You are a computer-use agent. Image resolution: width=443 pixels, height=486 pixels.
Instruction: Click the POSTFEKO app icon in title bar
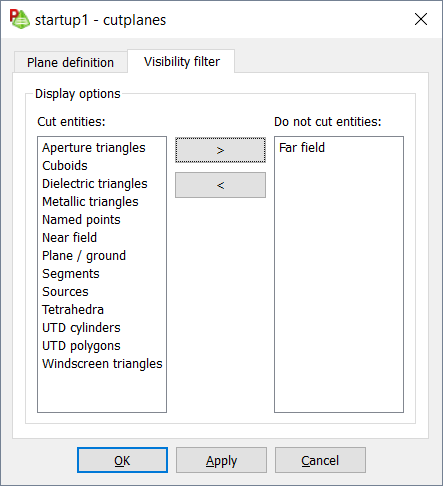20,19
